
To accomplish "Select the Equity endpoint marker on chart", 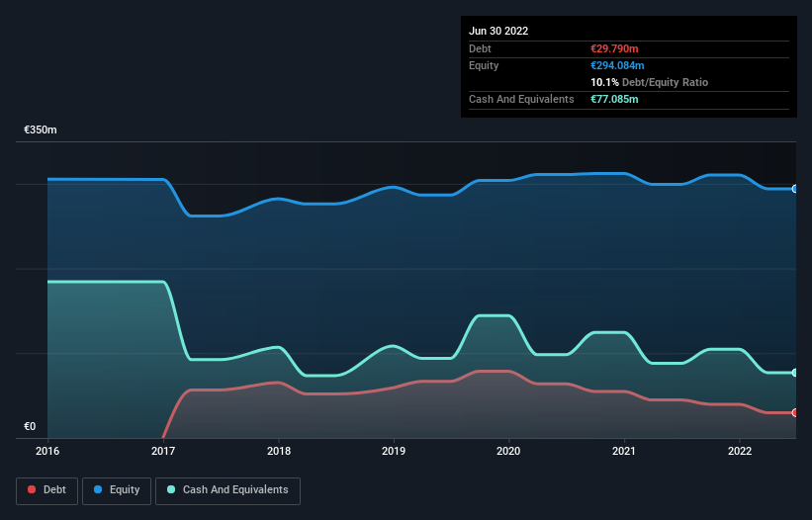I will (795, 189).
